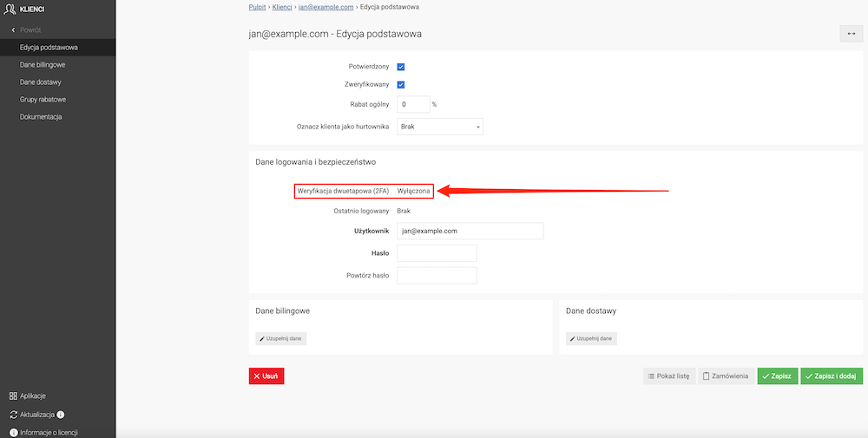
Task: Toggle page width with the arrows button
Action: click(x=852, y=33)
